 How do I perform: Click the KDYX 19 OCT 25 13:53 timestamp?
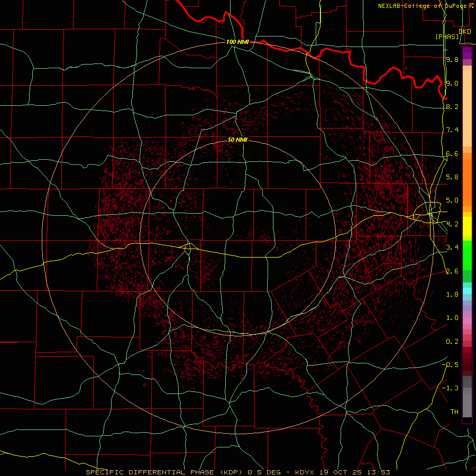tap(342, 472)
